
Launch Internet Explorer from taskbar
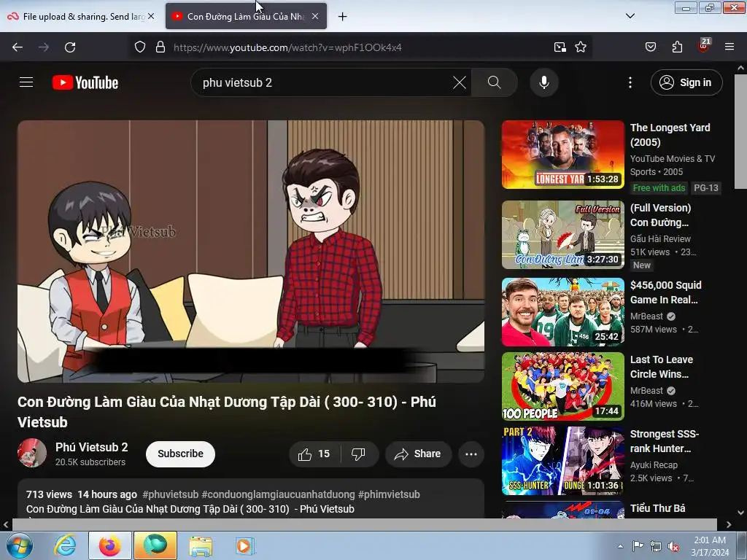[65, 545]
